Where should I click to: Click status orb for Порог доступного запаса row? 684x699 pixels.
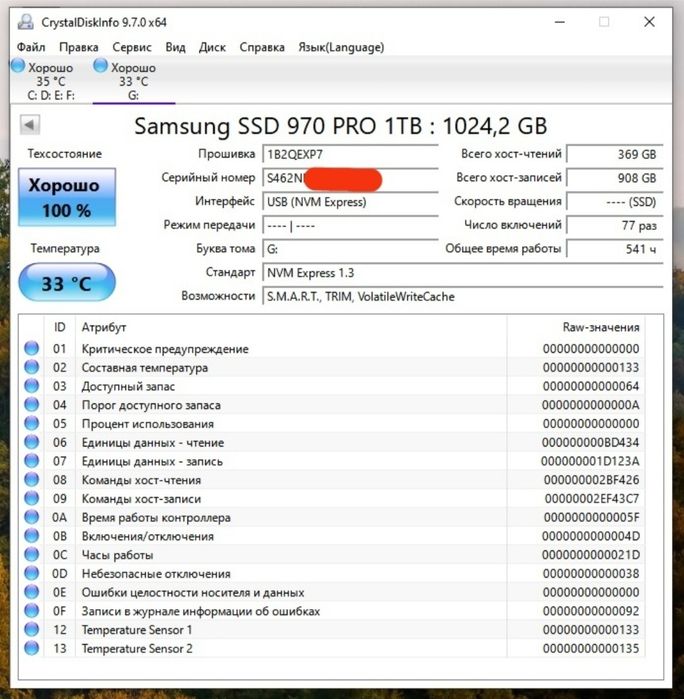(32, 404)
